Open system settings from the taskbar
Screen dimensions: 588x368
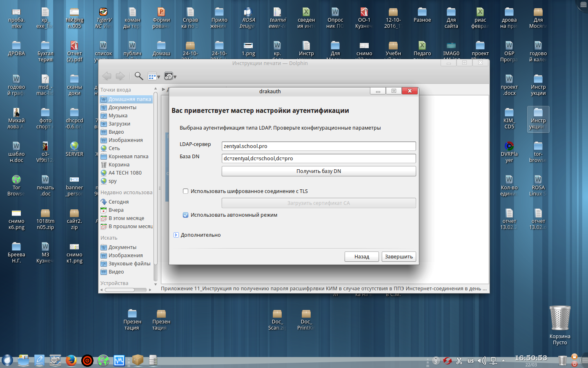click(x=55, y=360)
